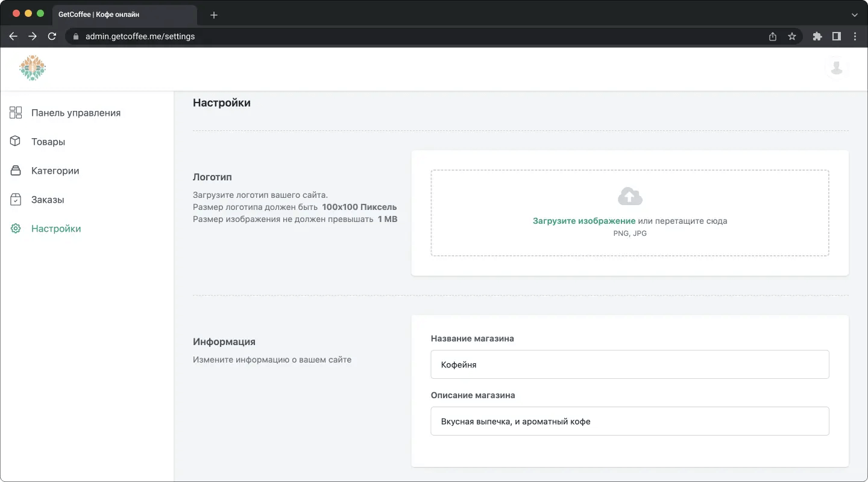868x482 pixels.
Task: Click the GetCoffee logo in header
Action: pyautogui.click(x=33, y=68)
